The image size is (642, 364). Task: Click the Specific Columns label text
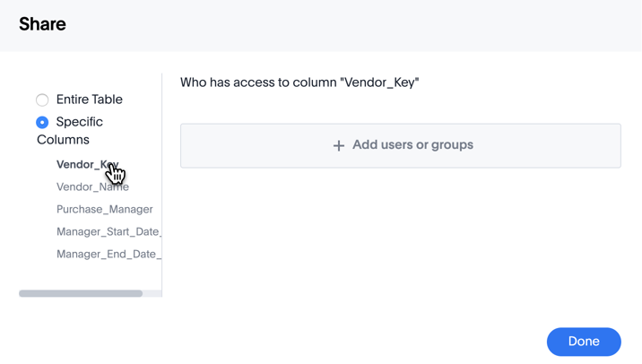79,122
